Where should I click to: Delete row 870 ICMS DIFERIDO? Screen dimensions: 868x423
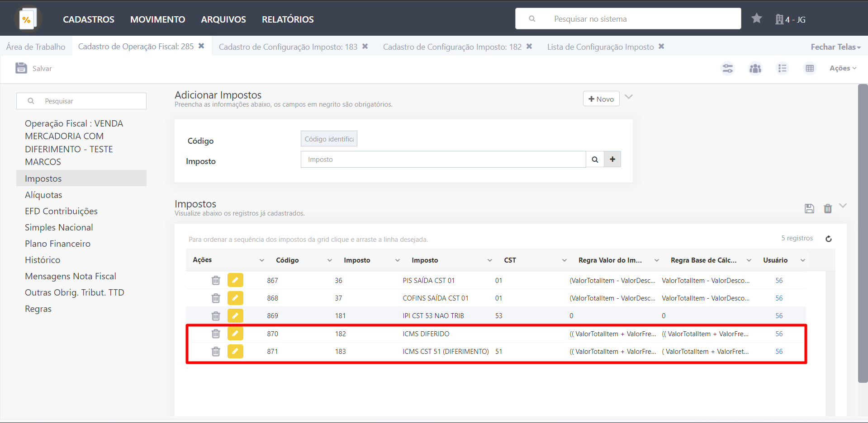point(216,334)
